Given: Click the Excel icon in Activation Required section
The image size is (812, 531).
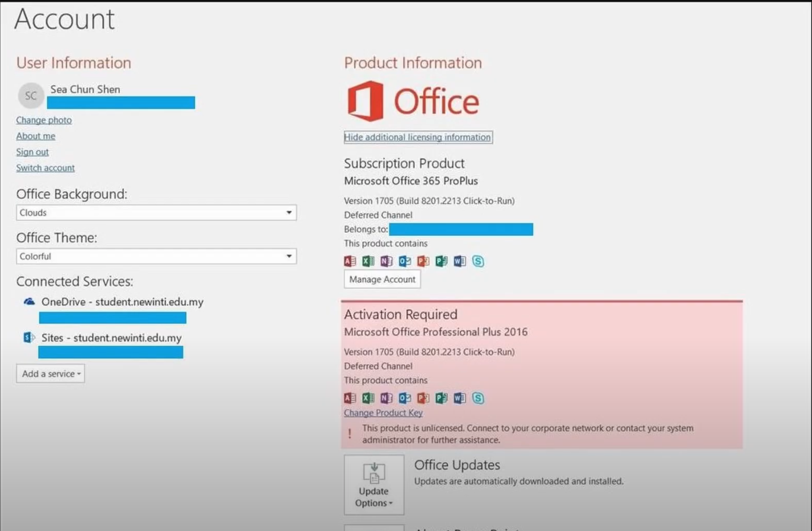Looking at the screenshot, I should [x=368, y=398].
